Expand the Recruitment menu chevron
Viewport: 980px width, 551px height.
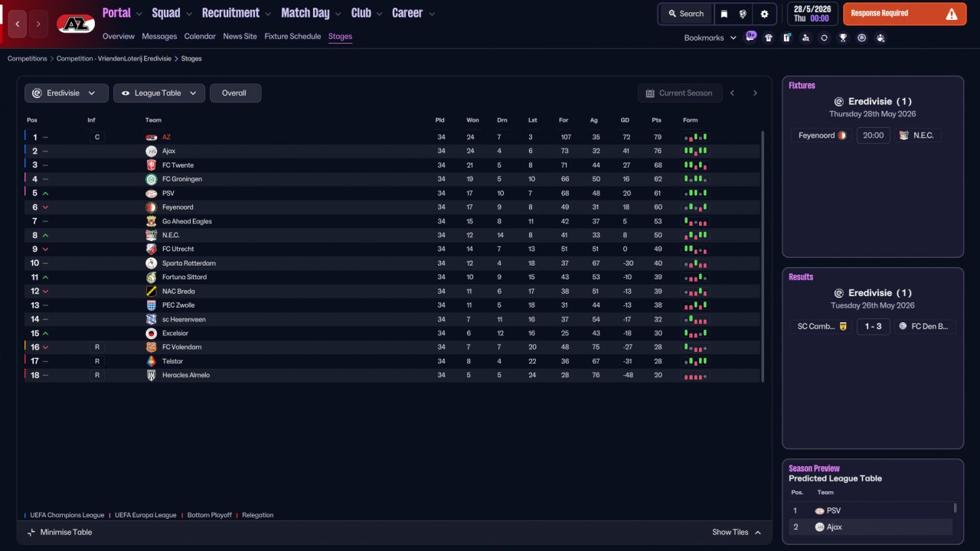267,14
